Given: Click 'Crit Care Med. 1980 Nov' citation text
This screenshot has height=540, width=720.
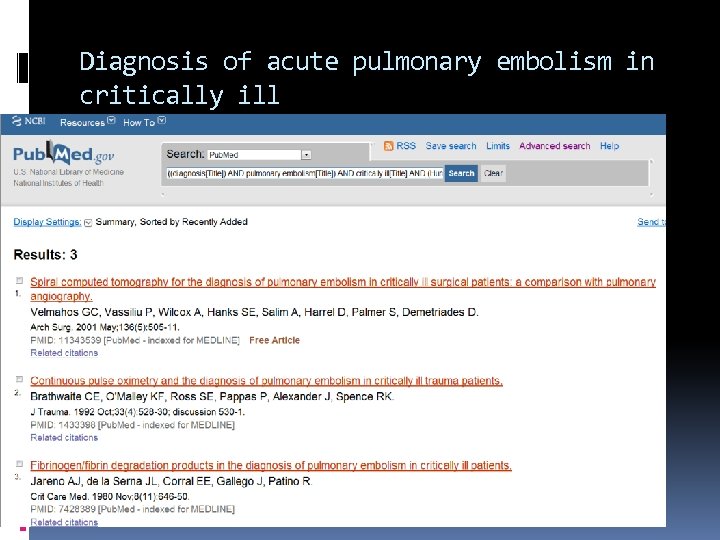Looking at the screenshot, I should [110, 496].
